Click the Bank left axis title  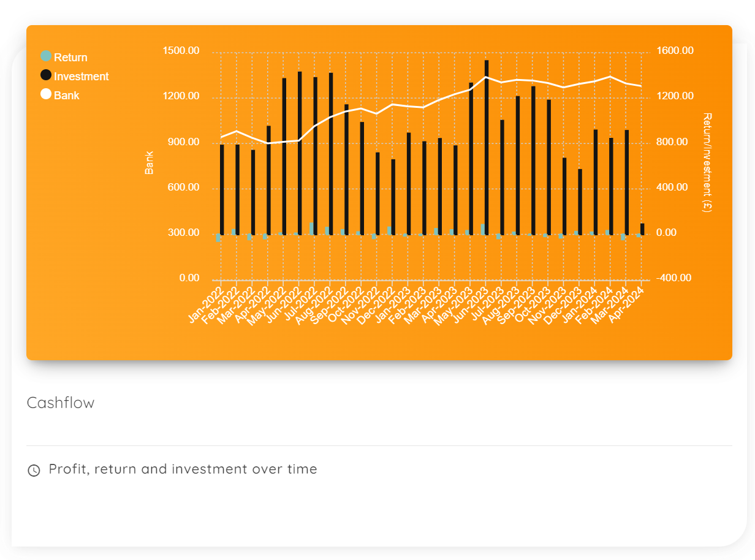click(149, 163)
